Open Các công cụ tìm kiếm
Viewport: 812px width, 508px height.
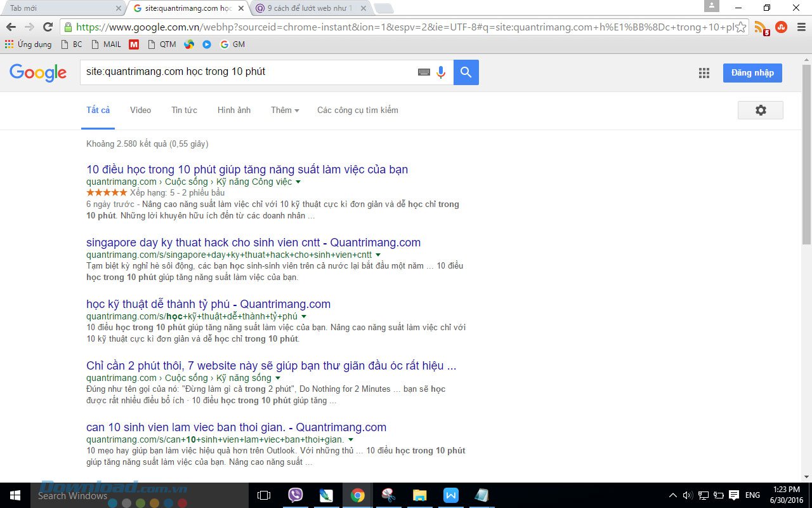(x=358, y=110)
